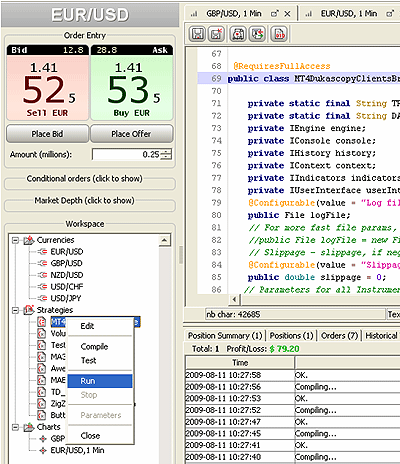
Task: Click the undock icon on EUR/USD tab
Action: point(389,14)
